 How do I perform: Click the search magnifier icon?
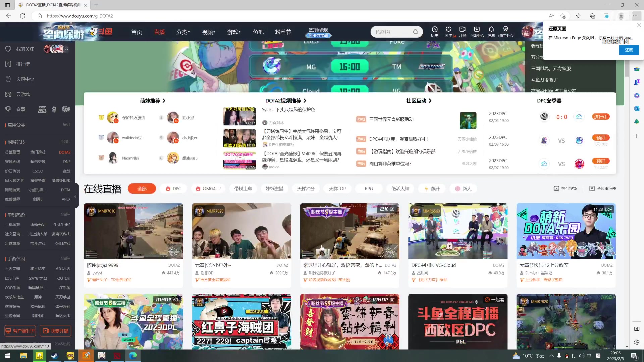[415, 32]
